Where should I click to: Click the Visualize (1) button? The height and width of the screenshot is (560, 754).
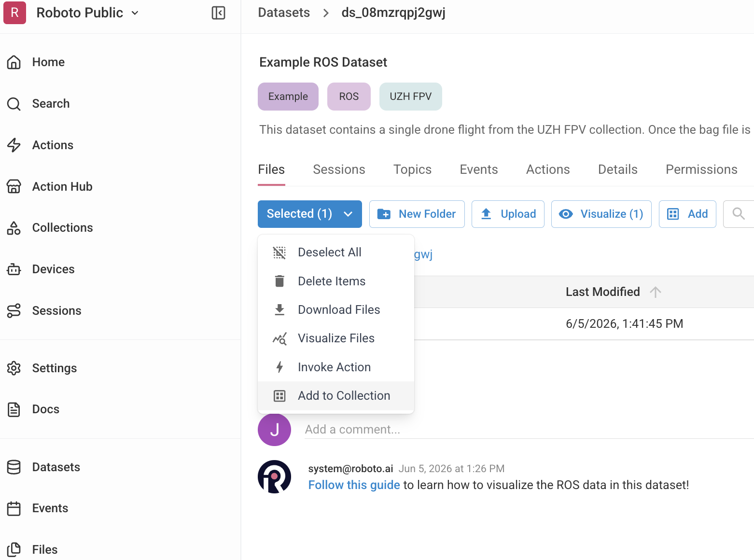point(601,214)
